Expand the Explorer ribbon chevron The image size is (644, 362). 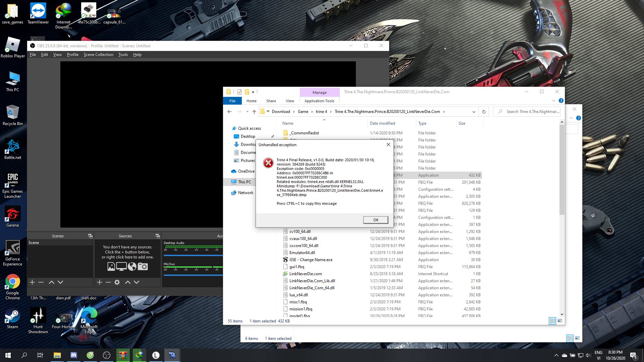[553, 101]
